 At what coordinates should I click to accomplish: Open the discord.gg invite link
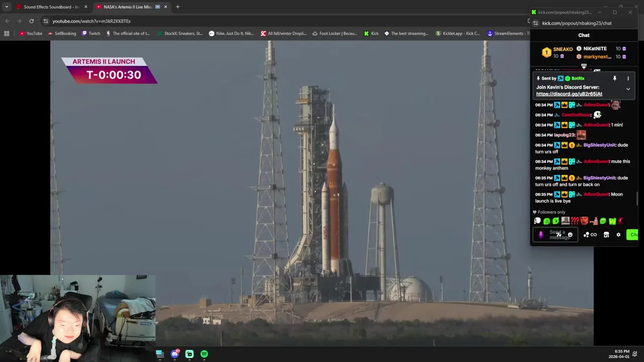click(569, 94)
